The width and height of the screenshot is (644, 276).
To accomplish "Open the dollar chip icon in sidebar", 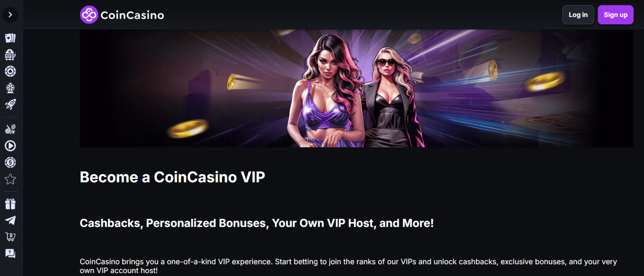I will tap(10, 162).
